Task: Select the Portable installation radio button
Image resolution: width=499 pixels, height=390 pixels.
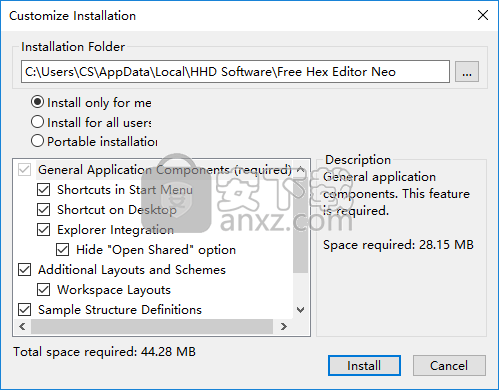Action: (x=37, y=141)
